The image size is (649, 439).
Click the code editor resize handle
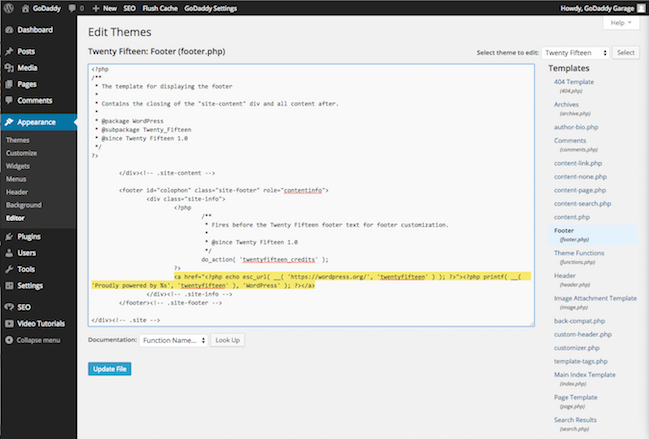click(531, 324)
